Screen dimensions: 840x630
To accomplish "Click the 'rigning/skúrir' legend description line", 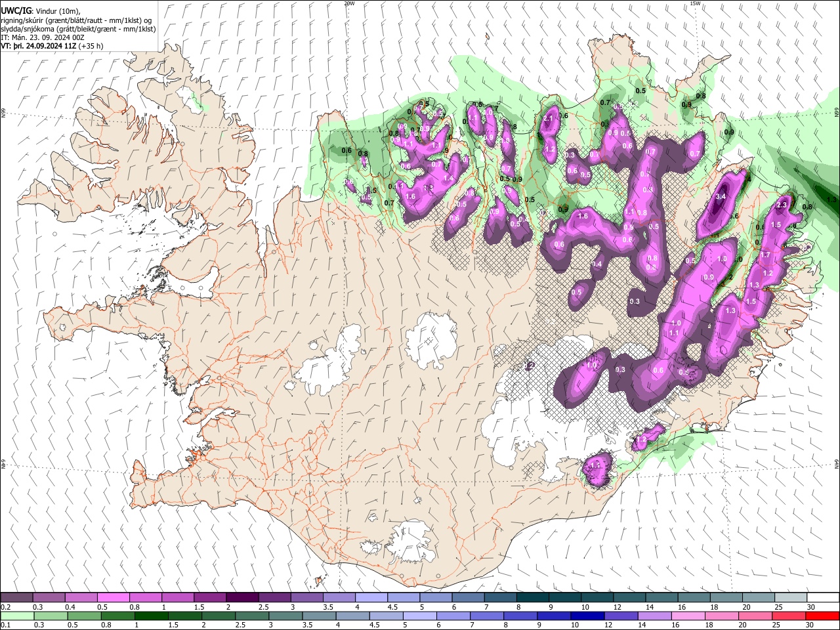I will (x=76, y=20).
